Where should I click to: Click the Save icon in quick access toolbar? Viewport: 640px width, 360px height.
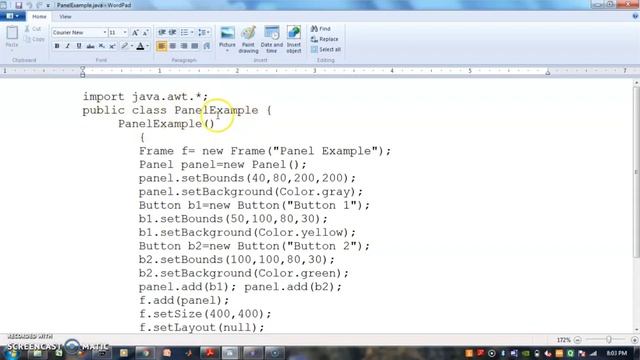18,5
